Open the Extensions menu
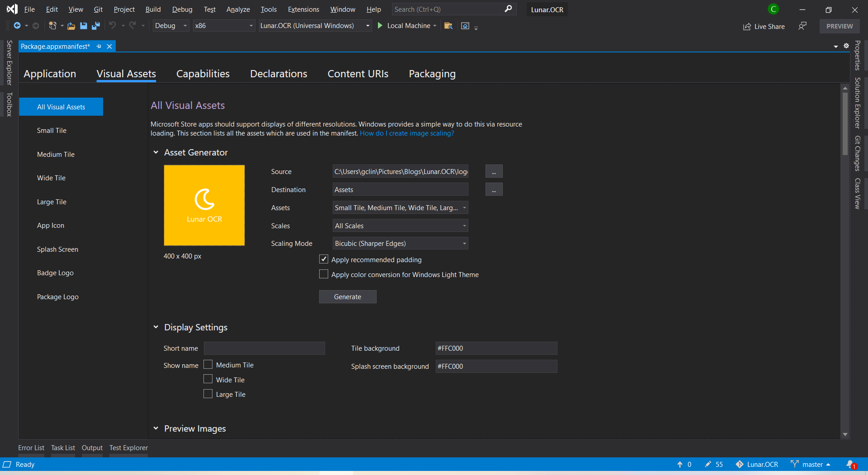 pyautogui.click(x=303, y=9)
